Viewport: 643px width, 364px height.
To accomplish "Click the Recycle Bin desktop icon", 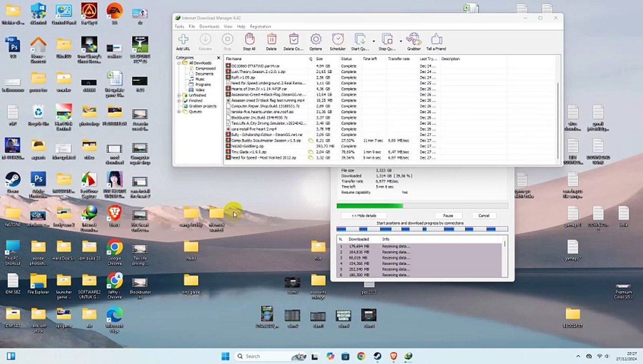I will pyautogui.click(x=38, y=115).
